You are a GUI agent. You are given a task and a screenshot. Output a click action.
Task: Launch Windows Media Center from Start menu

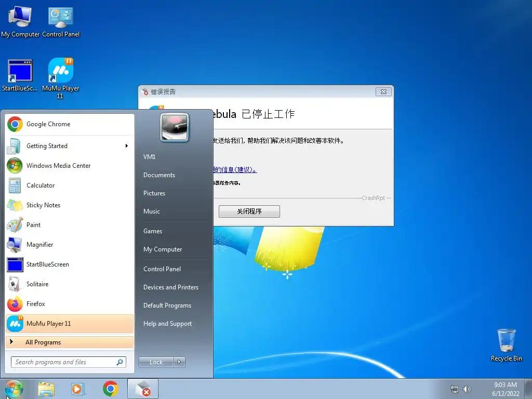click(x=70, y=166)
